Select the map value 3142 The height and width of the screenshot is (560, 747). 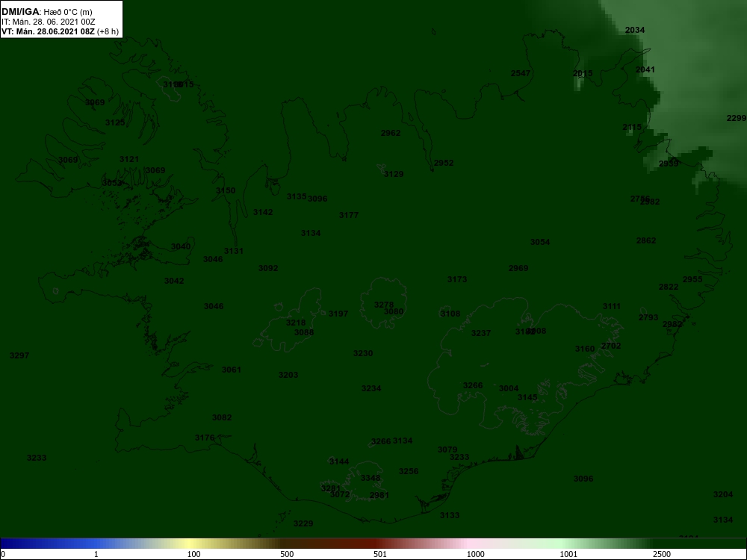point(263,212)
